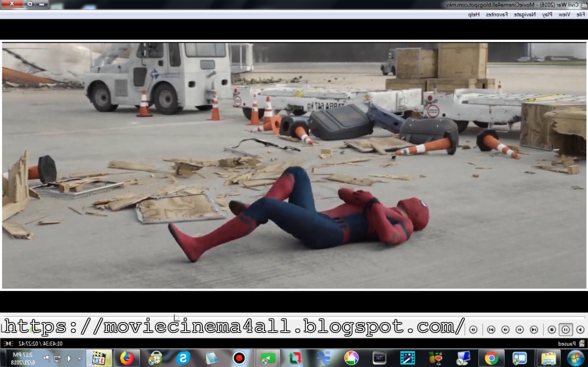This screenshot has width=588, height=367.
Task: Open Picasa from the taskbar
Action: click(351, 358)
